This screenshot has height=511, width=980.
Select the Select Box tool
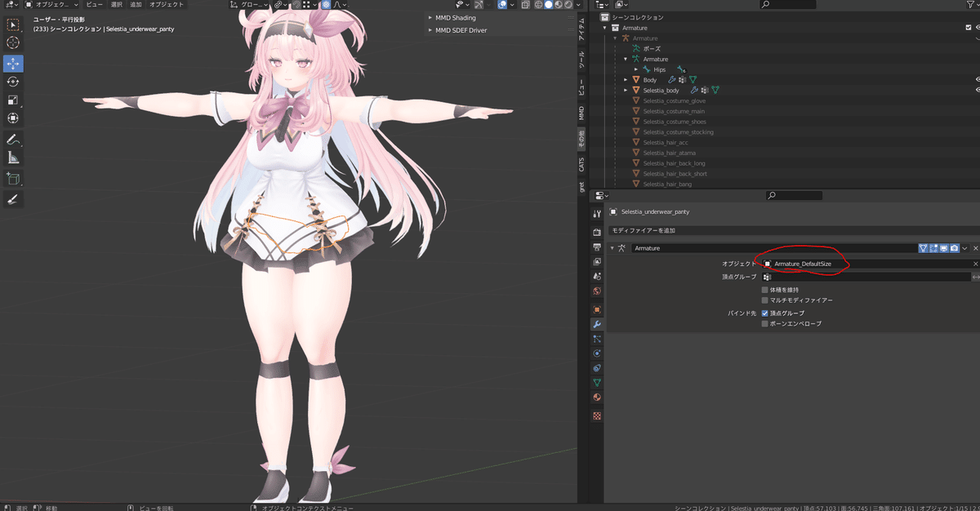click(14, 24)
